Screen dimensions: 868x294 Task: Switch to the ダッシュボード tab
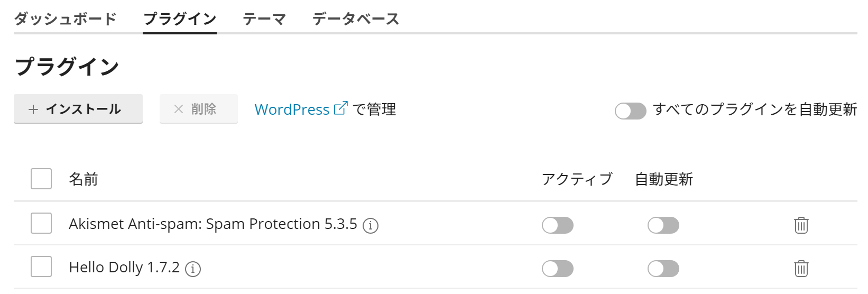point(65,19)
